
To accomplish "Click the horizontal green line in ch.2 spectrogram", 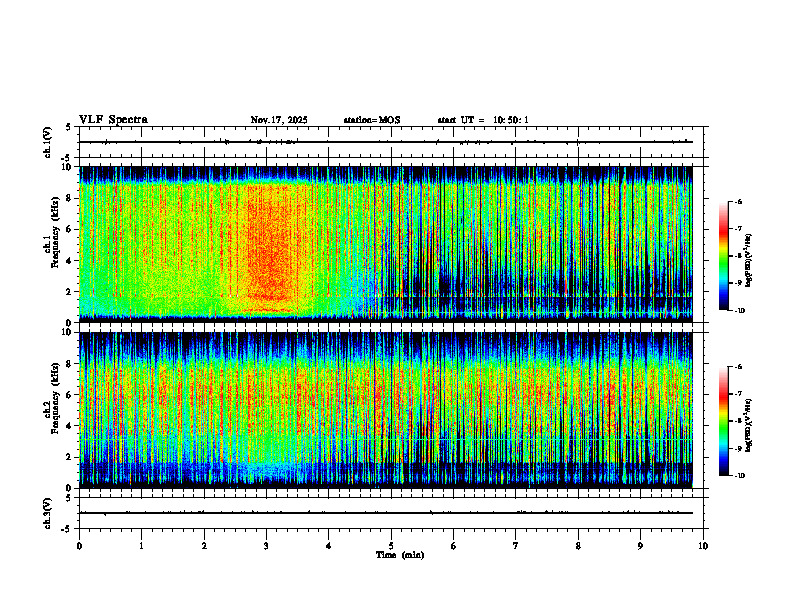I will coord(386,440).
